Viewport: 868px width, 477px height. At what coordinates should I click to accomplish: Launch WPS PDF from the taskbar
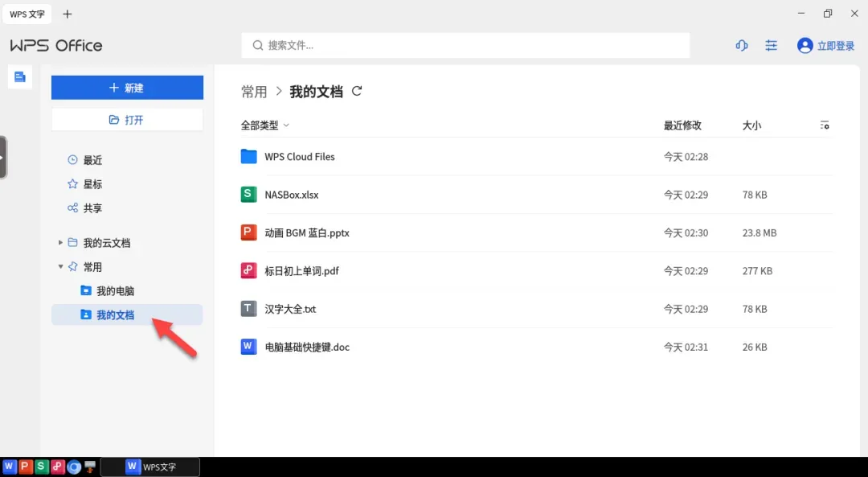coord(58,467)
